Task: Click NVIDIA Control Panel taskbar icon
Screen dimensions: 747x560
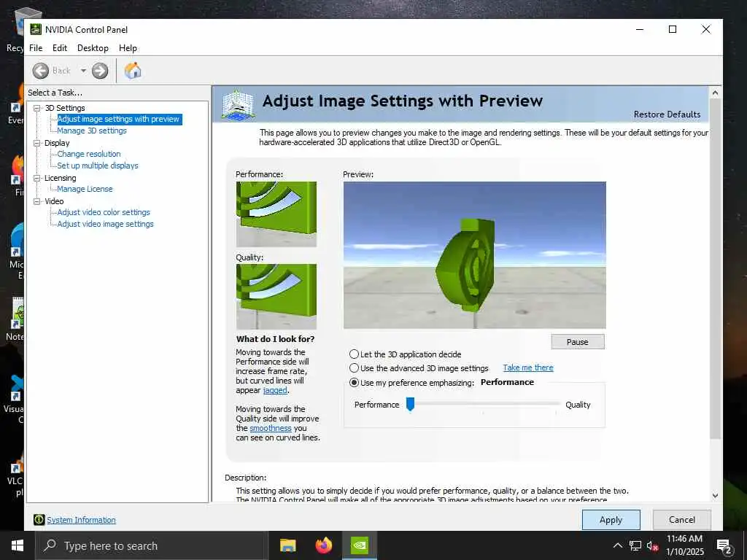Action: [x=359, y=545]
